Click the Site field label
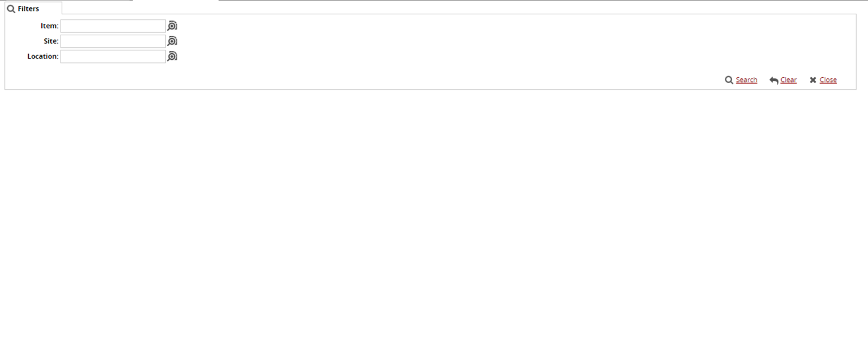Screen dimensions: 868x350 51,41
